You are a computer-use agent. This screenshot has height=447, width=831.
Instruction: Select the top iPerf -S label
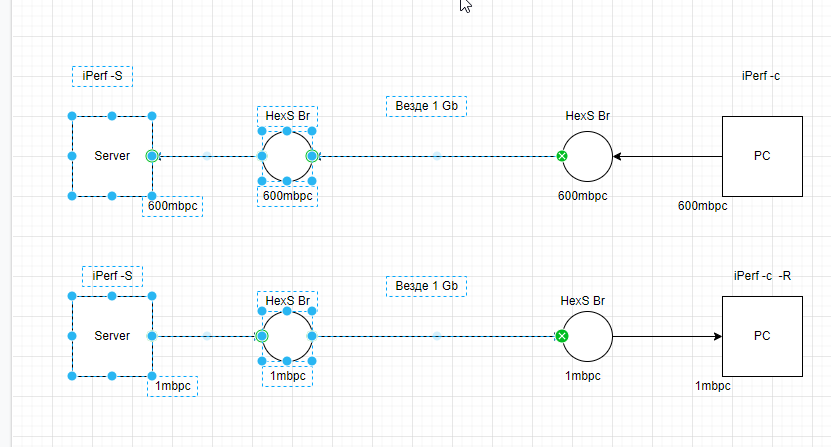pos(102,76)
